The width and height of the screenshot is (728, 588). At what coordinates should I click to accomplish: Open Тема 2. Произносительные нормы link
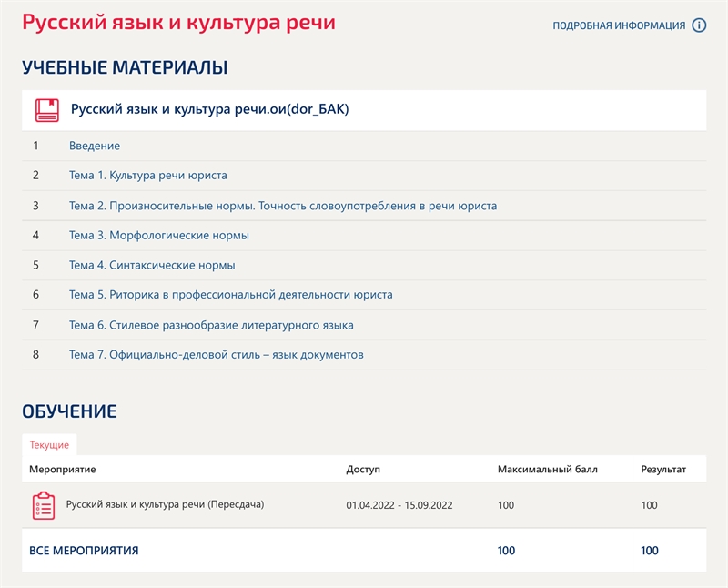click(x=283, y=206)
